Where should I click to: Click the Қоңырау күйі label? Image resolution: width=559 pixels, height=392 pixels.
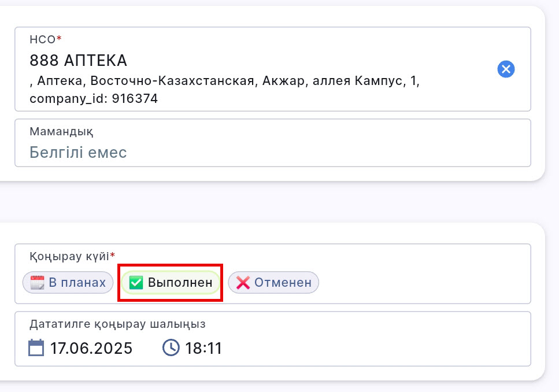[69, 256]
